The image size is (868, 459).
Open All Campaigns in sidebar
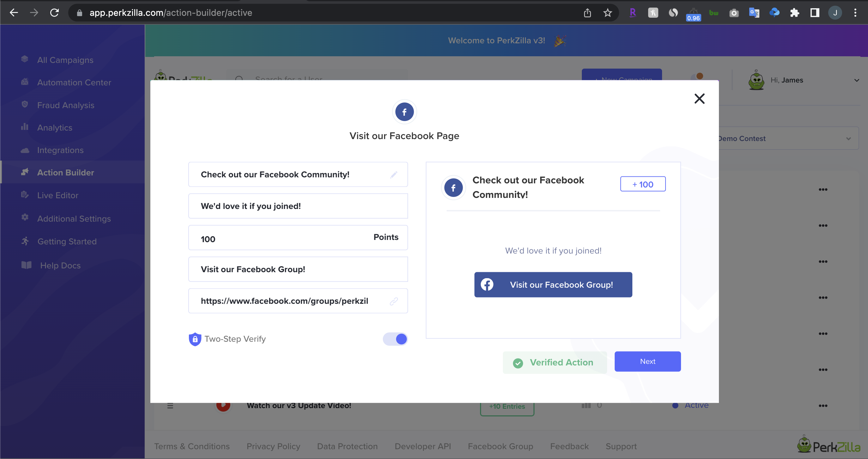pyautogui.click(x=65, y=60)
